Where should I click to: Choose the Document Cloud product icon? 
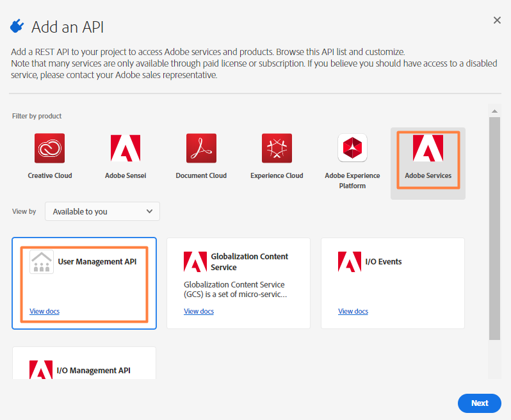coord(201,149)
